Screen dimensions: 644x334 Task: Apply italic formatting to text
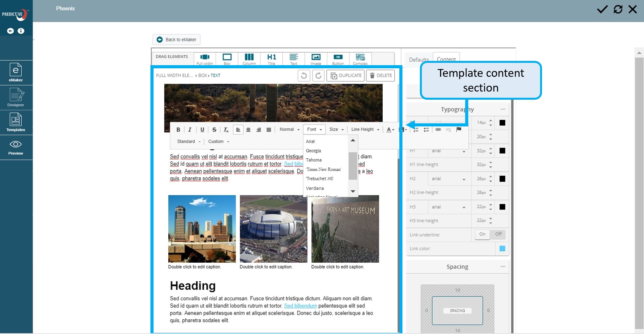pyautogui.click(x=190, y=130)
